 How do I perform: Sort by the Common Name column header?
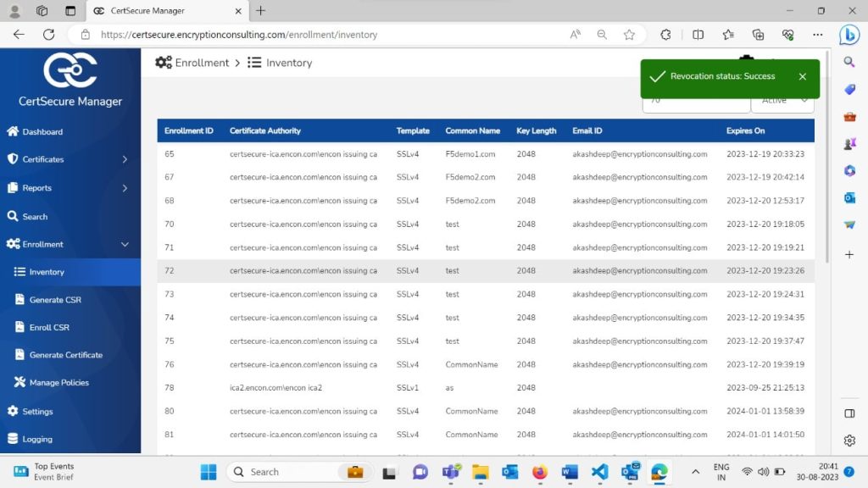point(472,131)
